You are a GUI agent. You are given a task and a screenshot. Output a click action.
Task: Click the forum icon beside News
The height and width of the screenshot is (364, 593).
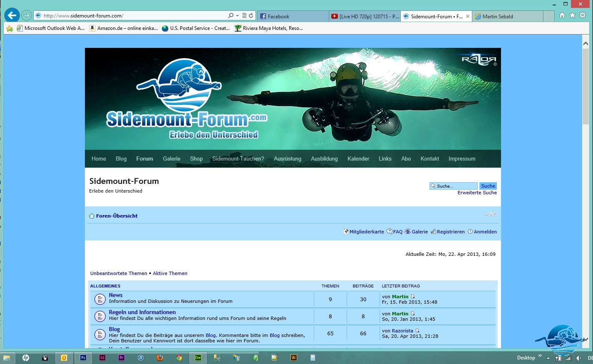click(x=100, y=299)
